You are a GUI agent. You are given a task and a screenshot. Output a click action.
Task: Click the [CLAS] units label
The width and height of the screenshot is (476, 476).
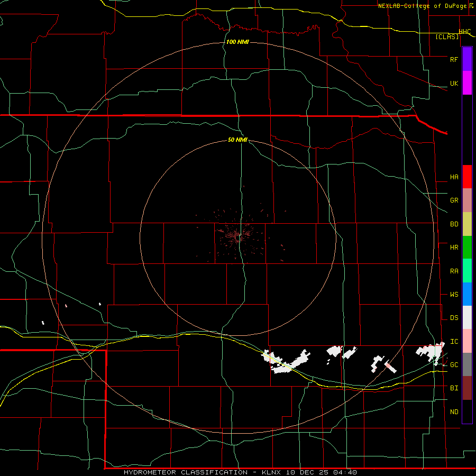tap(447, 37)
